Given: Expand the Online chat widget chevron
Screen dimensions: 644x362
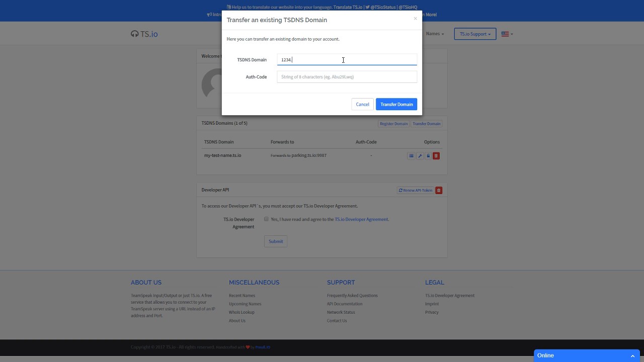Looking at the screenshot, I should [632, 356].
